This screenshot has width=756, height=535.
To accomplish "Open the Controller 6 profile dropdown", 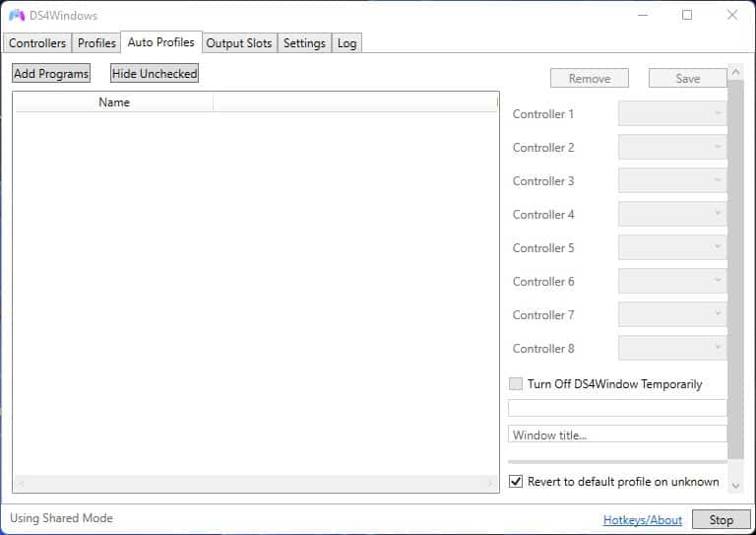I will [x=672, y=281].
